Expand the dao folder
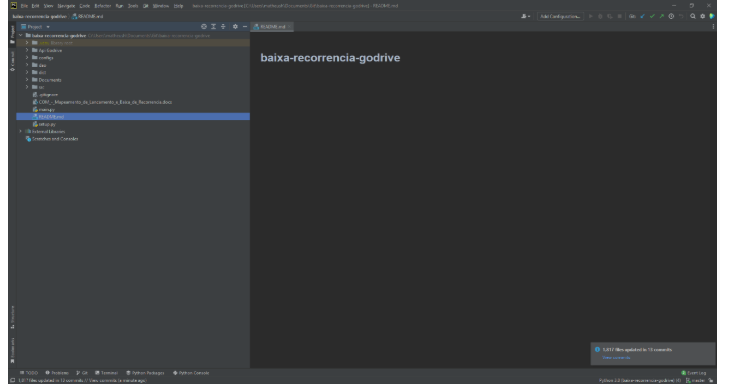Image resolution: width=730 pixels, height=390 pixels. click(x=27, y=65)
